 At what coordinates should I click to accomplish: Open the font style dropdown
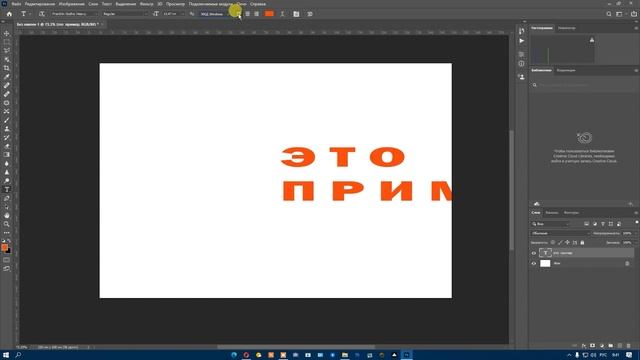[125, 14]
